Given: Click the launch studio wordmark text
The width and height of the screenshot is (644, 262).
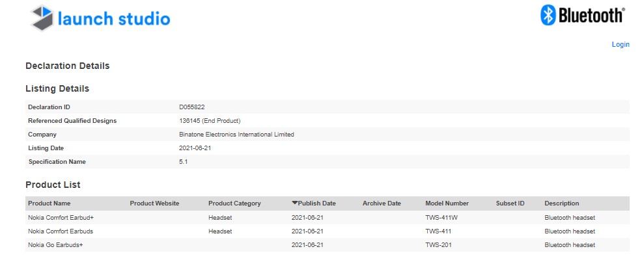Looking at the screenshot, I should coord(114,19).
